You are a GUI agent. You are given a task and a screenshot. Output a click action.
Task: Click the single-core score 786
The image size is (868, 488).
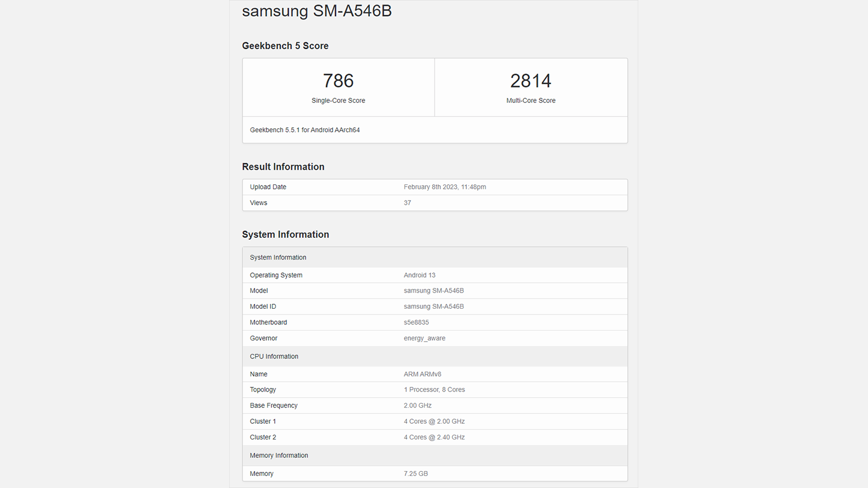(338, 81)
